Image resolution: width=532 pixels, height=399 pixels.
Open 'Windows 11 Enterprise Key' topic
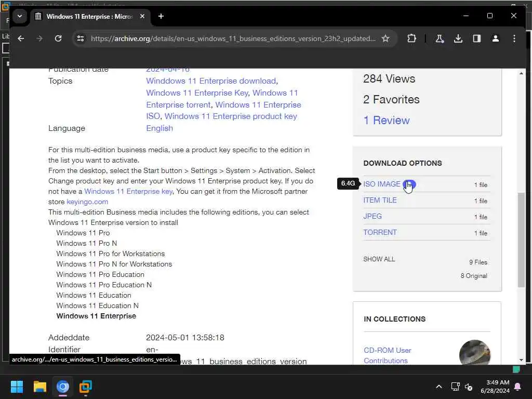tap(197, 93)
